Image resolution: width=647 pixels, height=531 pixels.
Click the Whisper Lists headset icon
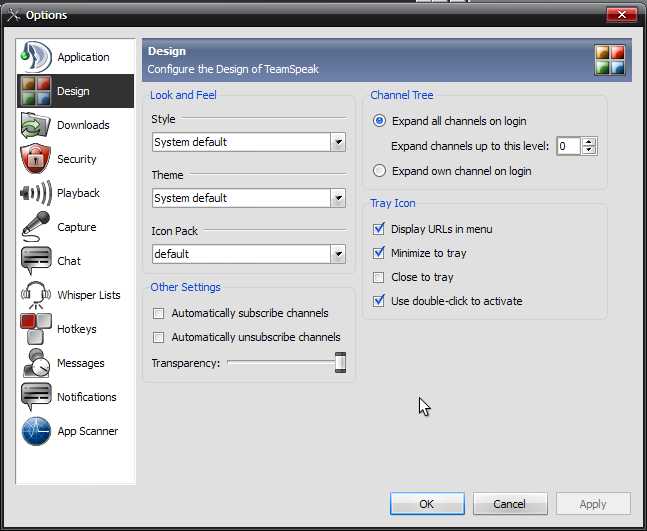tap(36, 295)
